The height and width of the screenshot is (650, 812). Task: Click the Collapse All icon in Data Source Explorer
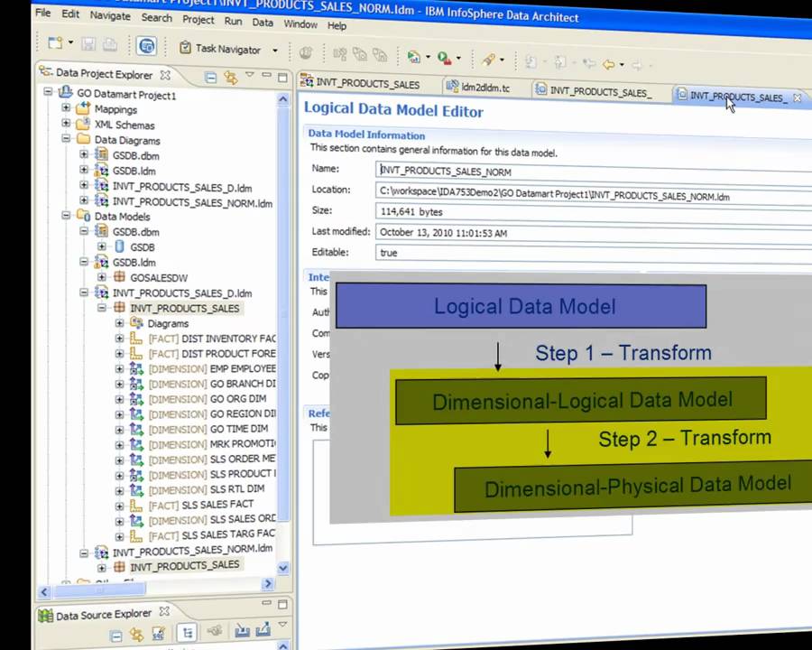116,636
